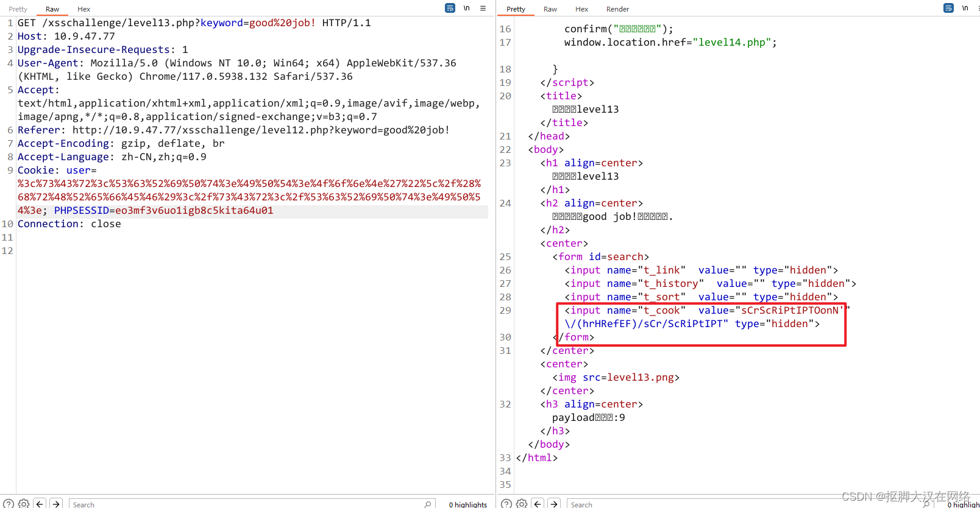Open help icon below the response pane

(x=506, y=504)
